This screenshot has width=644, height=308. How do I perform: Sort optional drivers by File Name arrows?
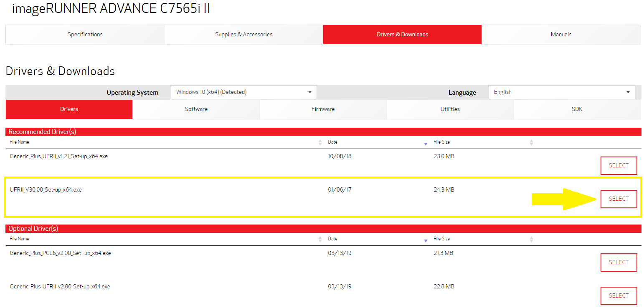[320, 239]
